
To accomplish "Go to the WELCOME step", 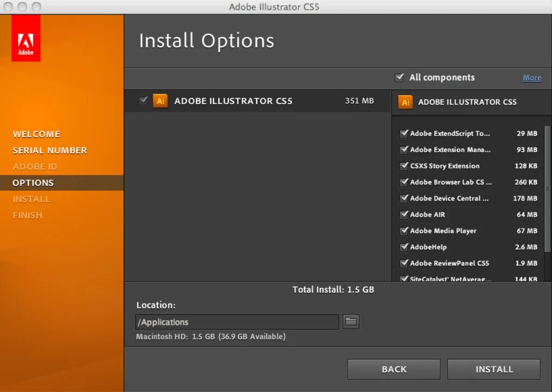I will 36,134.
